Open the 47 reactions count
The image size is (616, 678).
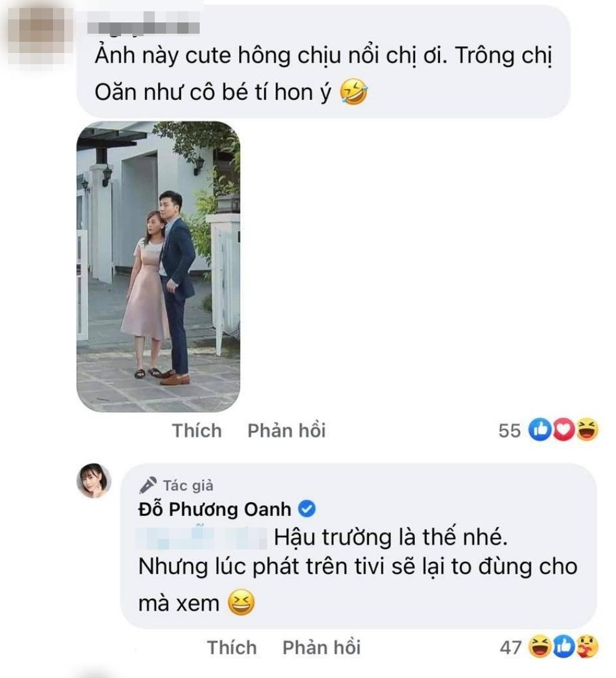[511, 647]
